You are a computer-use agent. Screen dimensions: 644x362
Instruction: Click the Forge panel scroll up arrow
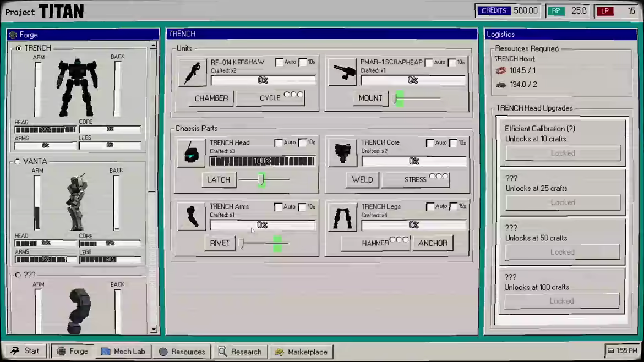click(153, 46)
